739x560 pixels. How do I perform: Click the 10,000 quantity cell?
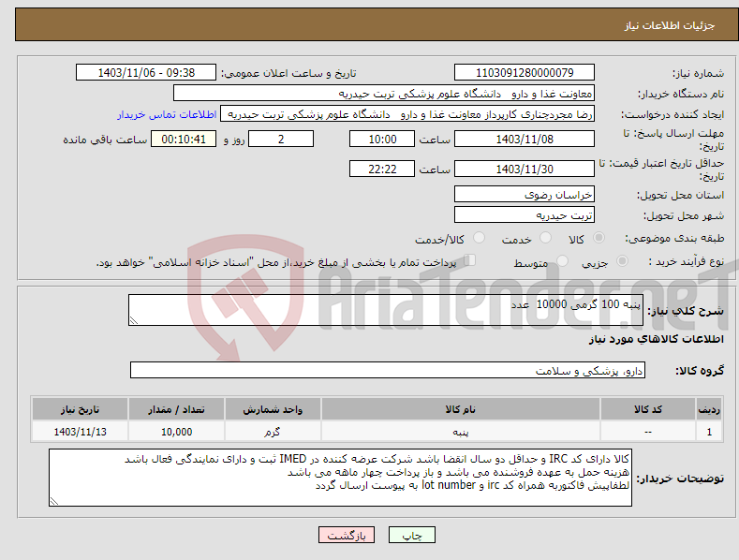click(x=176, y=432)
